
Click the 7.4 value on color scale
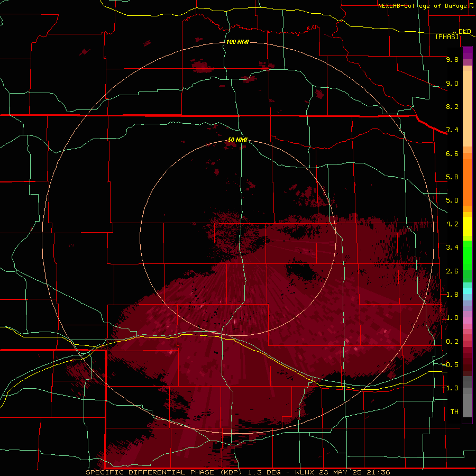452,130
